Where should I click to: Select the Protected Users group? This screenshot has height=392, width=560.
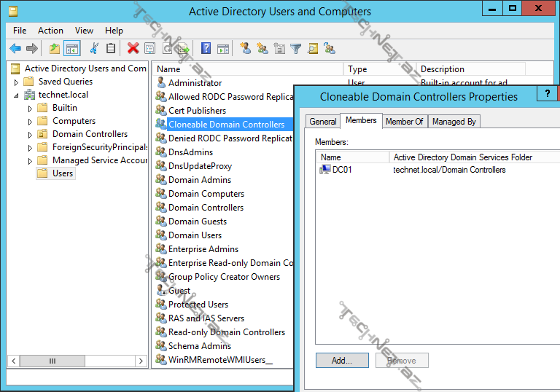(192, 305)
